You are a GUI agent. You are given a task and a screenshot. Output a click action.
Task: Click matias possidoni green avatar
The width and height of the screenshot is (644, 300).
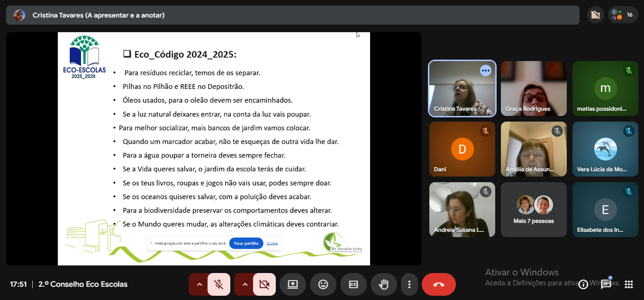pyautogui.click(x=606, y=88)
